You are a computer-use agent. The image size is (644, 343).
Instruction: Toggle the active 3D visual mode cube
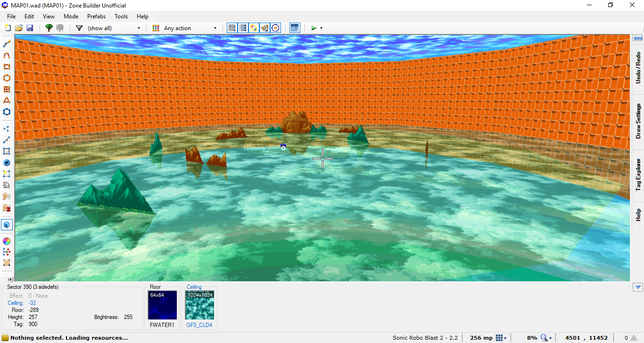[7, 225]
